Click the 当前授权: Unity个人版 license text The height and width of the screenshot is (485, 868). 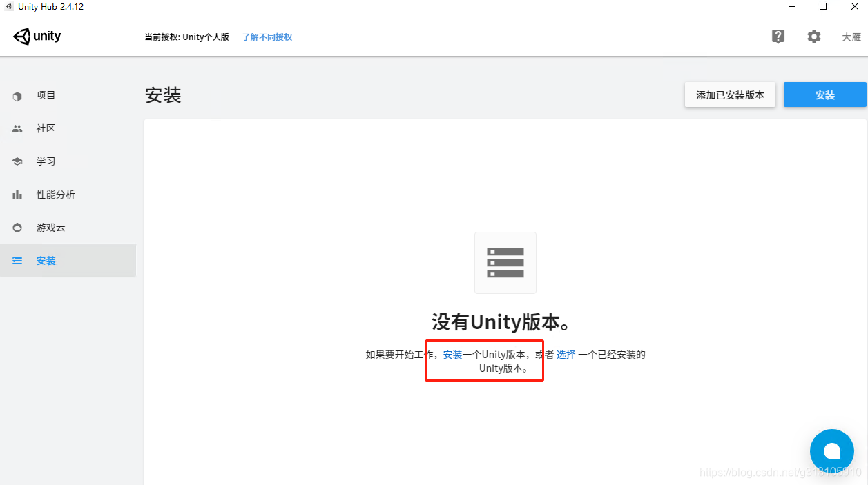point(186,37)
